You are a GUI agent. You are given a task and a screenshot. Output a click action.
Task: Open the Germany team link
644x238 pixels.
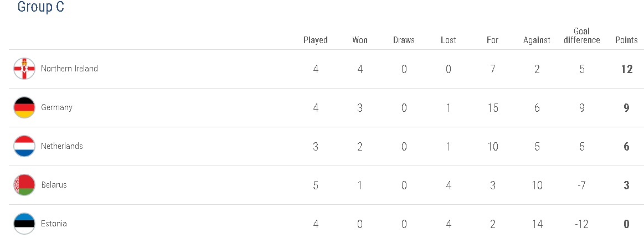(56, 107)
